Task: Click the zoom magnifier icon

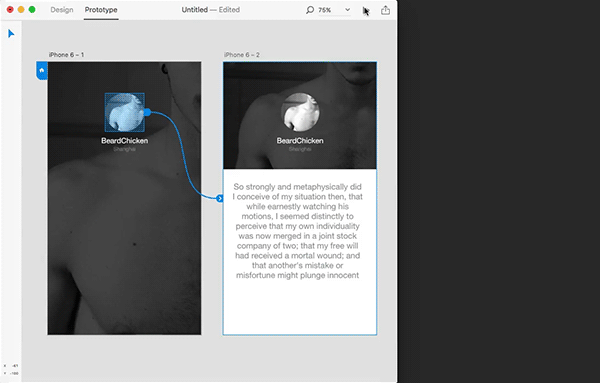Action: pos(310,10)
